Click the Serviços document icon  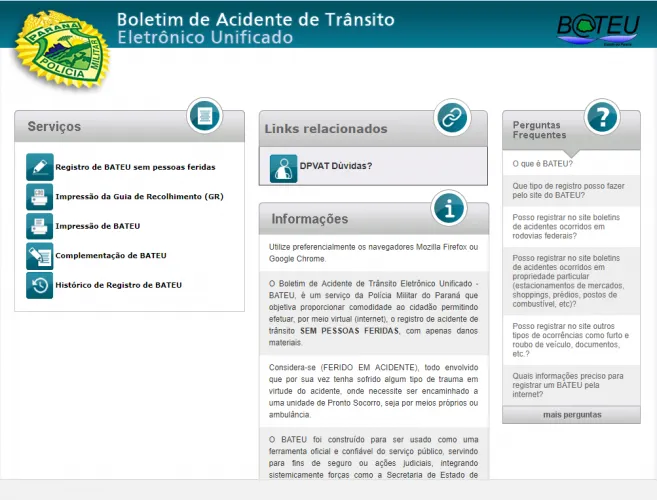(204, 115)
